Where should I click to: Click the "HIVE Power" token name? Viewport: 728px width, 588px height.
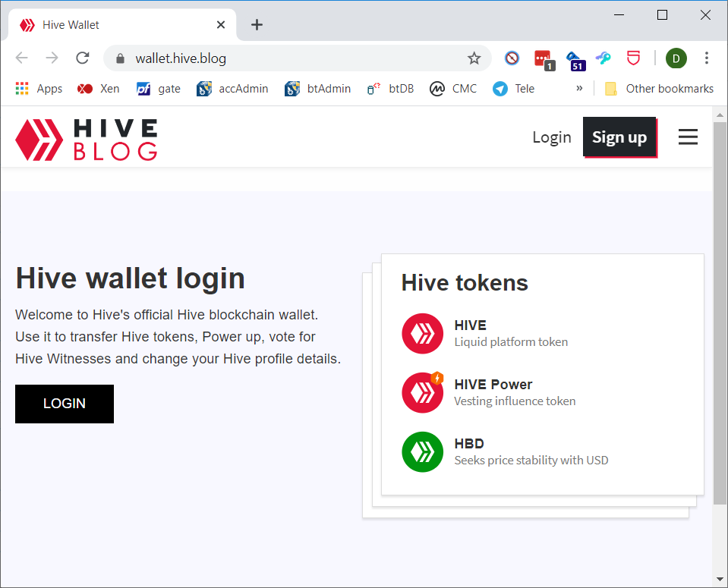pos(493,385)
